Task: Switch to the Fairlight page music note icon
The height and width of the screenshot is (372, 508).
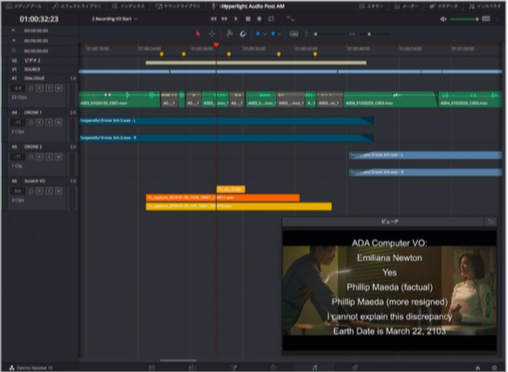Action: coord(315,367)
